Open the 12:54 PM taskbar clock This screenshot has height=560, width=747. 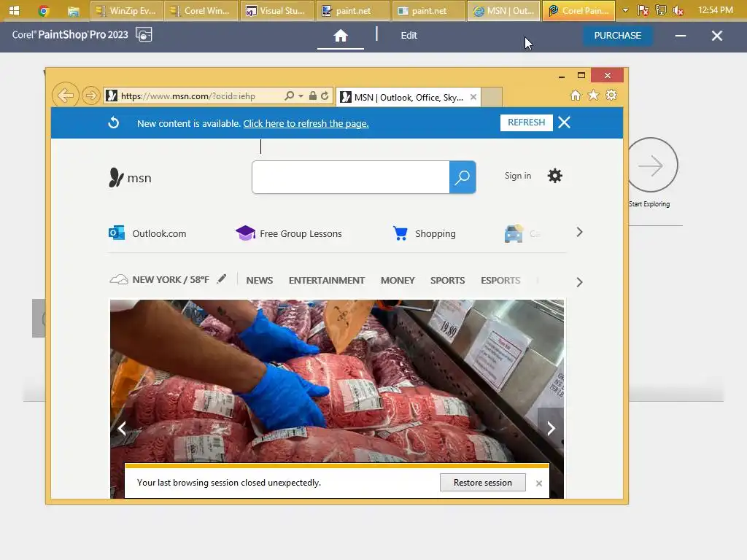715,10
